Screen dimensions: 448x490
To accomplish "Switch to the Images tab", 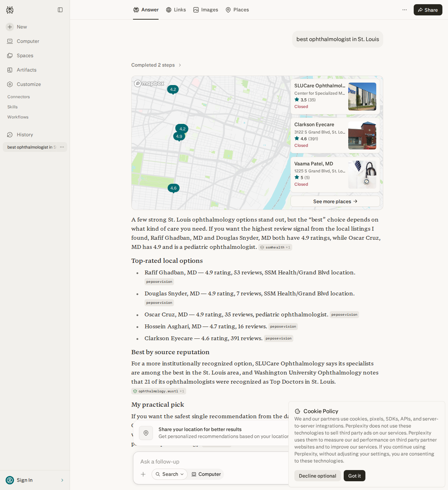I will click(206, 10).
